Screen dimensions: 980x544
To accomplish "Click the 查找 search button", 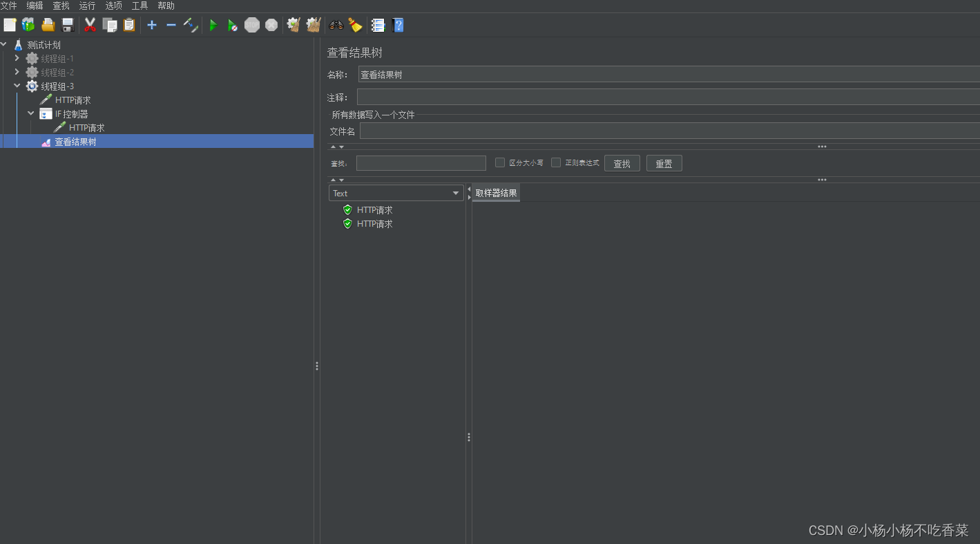I will [622, 163].
